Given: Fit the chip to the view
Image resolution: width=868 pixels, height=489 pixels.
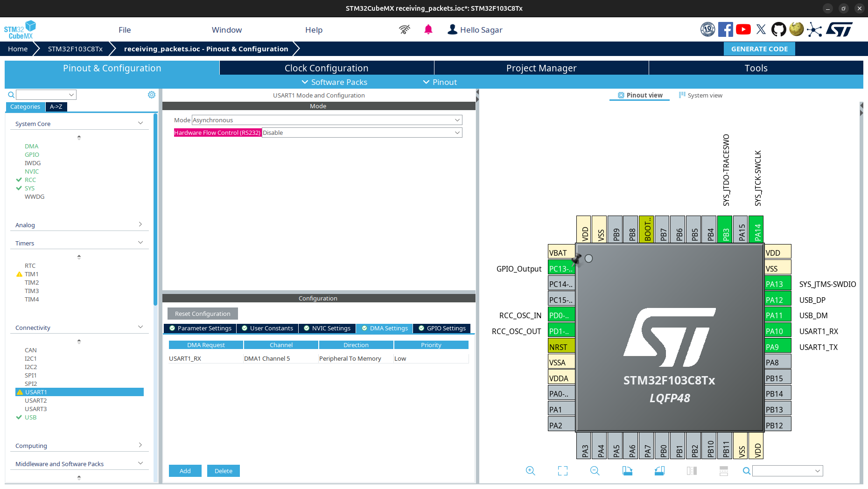Looking at the screenshot, I should [563, 471].
